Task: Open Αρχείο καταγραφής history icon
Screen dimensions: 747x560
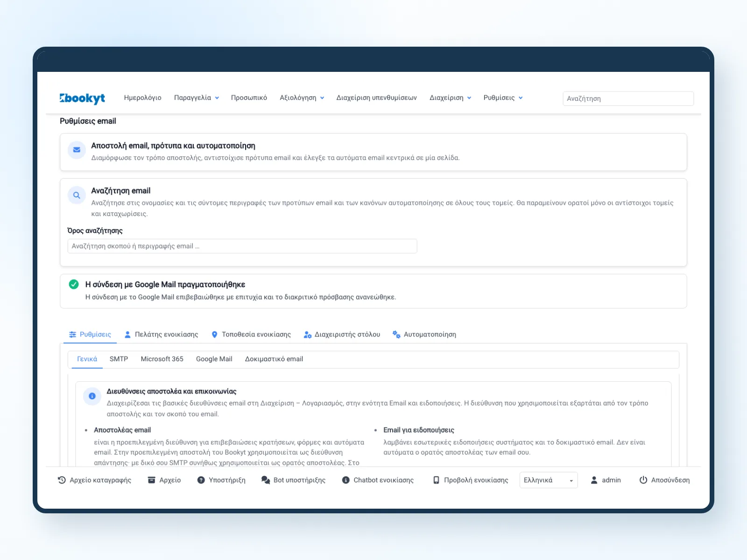Action: pyautogui.click(x=62, y=480)
